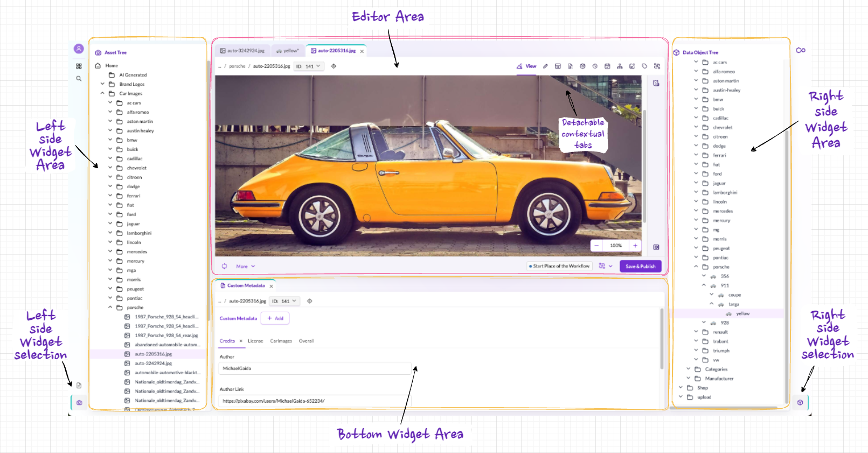Expand ferrari folder in Data Object Tree
Viewport: 868px width, 453px height.
point(696,155)
